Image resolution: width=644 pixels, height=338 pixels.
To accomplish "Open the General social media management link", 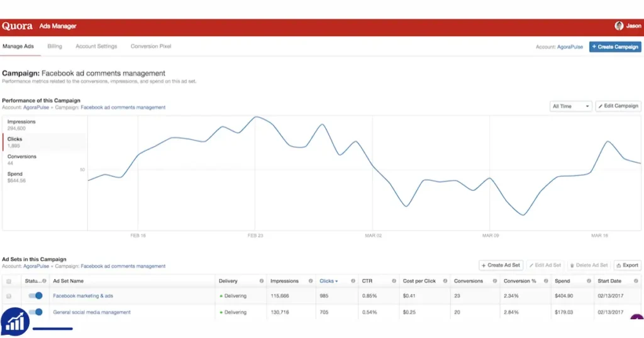I will click(x=92, y=312).
